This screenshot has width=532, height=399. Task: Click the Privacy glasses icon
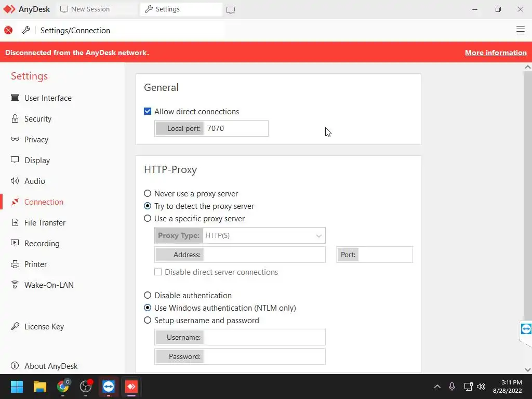[x=15, y=139]
